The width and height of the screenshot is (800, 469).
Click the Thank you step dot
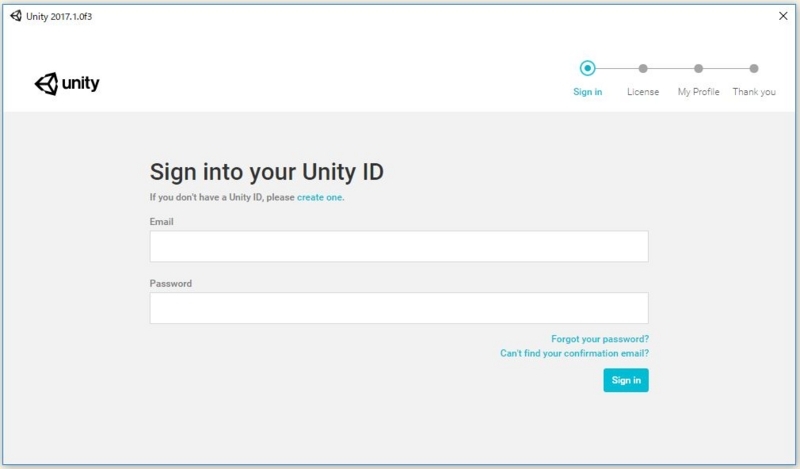(x=754, y=68)
